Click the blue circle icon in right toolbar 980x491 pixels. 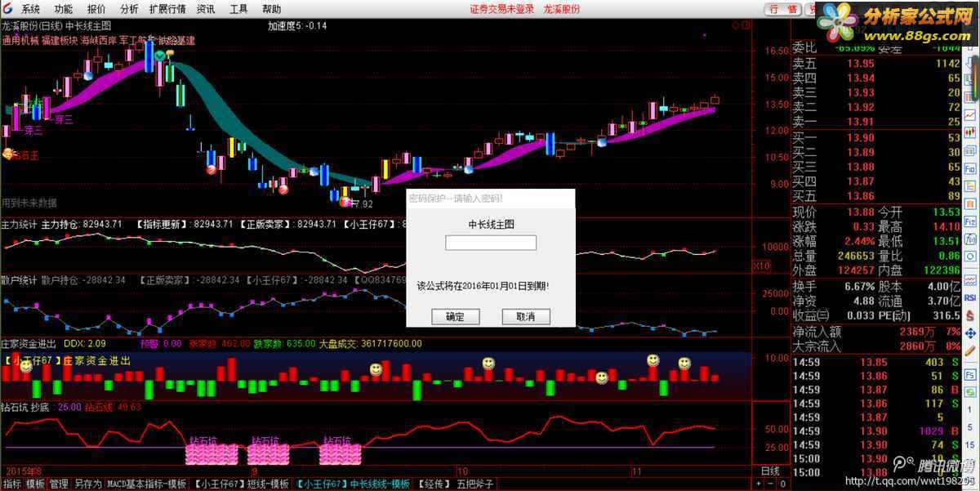[970, 257]
